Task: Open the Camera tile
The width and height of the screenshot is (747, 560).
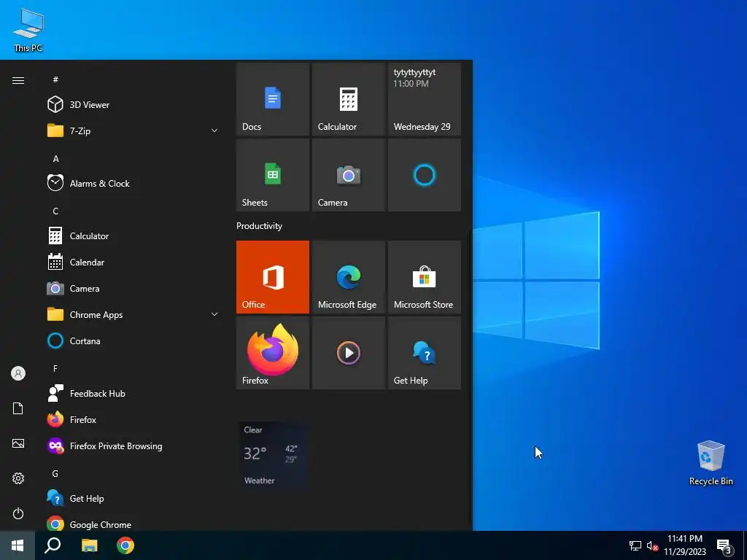Action: click(x=348, y=175)
